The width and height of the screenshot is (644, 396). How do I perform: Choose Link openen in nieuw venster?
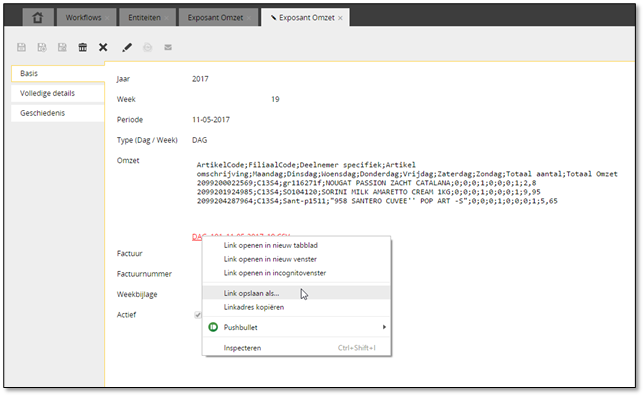pos(296,259)
